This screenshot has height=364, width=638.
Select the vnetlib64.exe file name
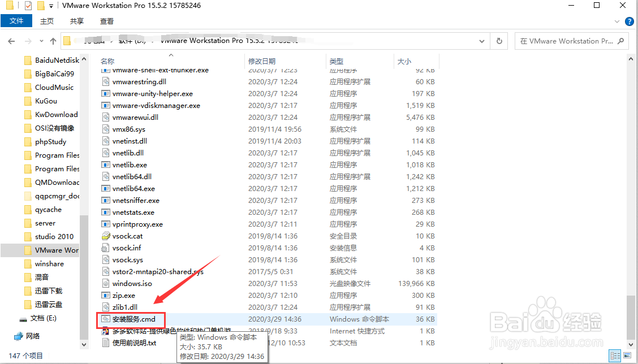[x=133, y=189]
